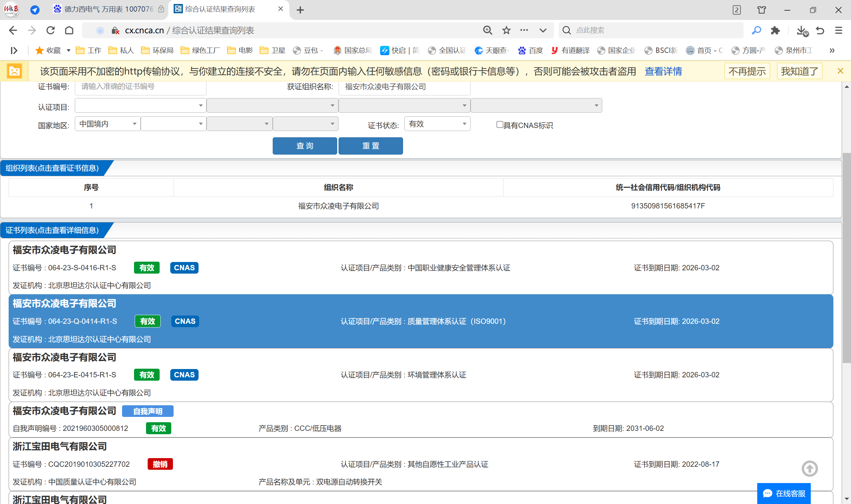
Task: Open the 环保局 bookmarks folder
Action: click(157, 50)
